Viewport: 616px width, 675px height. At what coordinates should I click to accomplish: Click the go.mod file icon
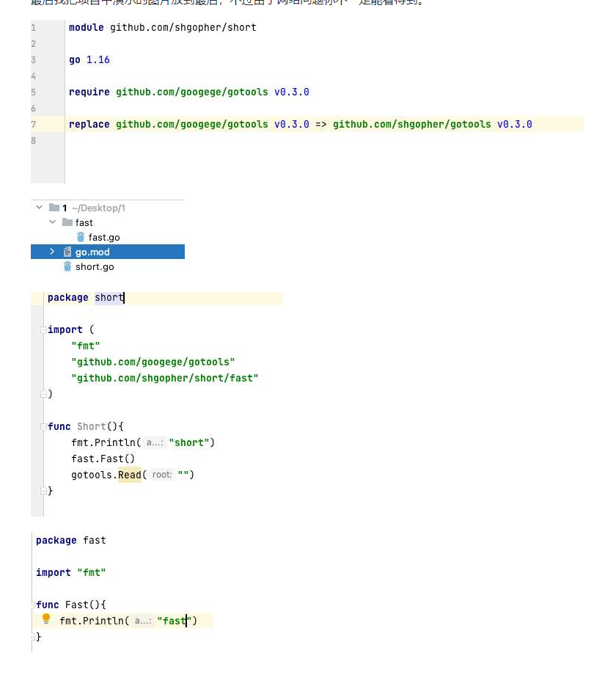point(67,252)
